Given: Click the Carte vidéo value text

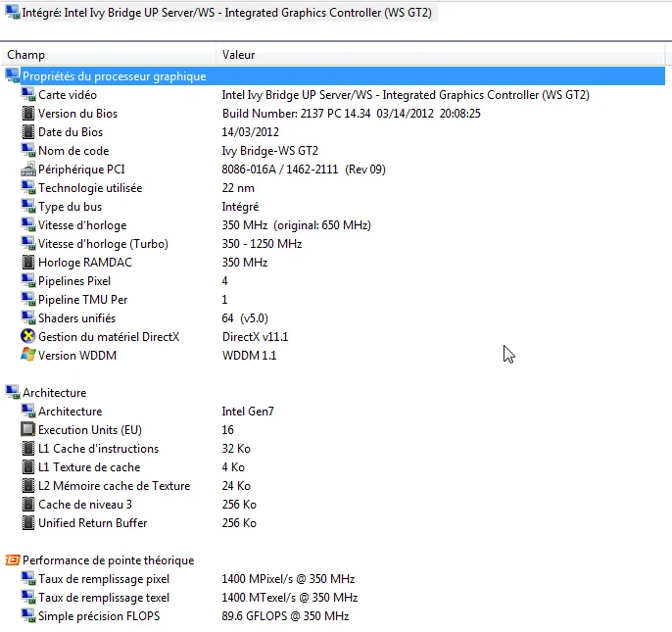Looking at the screenshot, I should tap(406, 95).
